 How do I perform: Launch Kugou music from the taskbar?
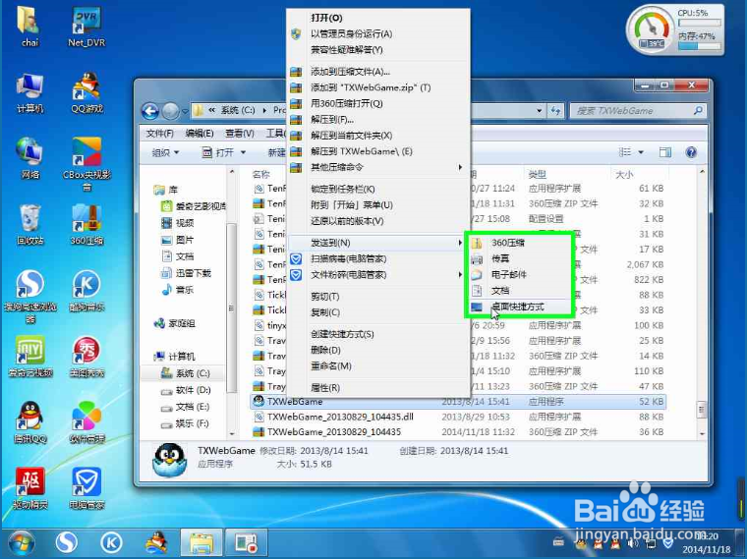coord(111,543)
